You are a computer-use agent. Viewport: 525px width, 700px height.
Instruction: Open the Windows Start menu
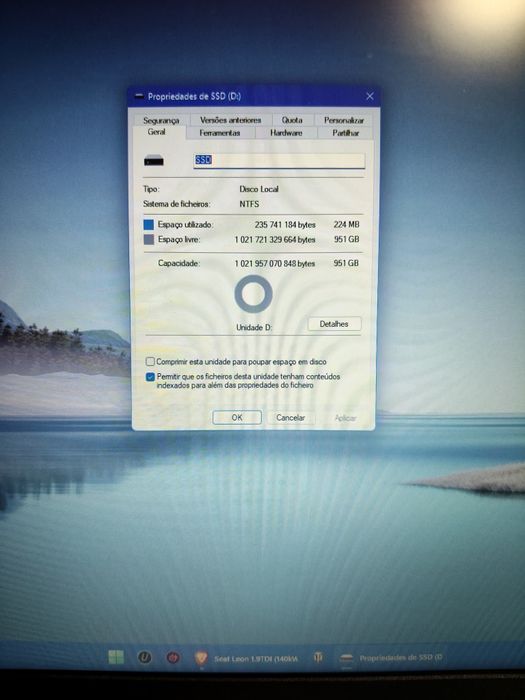pyautogui.click(x=116, y=657)
